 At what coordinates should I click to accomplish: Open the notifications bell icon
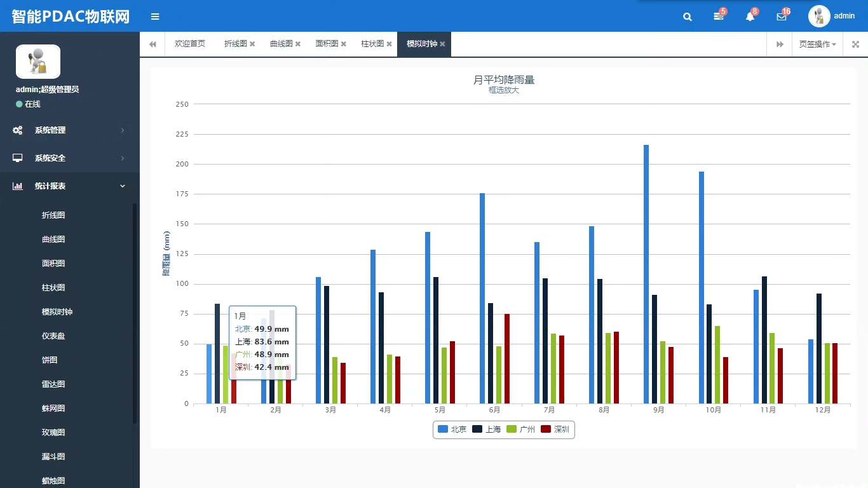click(x=750, y=17)
